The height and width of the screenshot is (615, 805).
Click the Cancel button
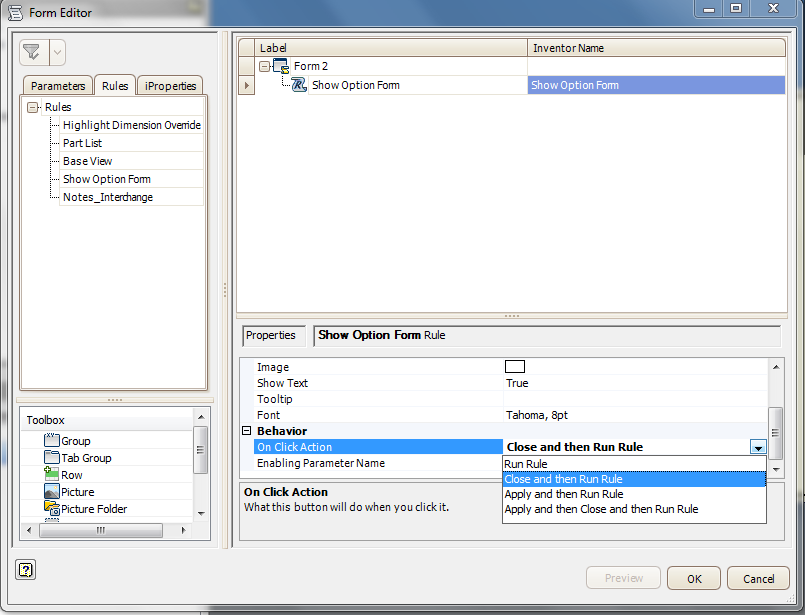pos(758,578)
